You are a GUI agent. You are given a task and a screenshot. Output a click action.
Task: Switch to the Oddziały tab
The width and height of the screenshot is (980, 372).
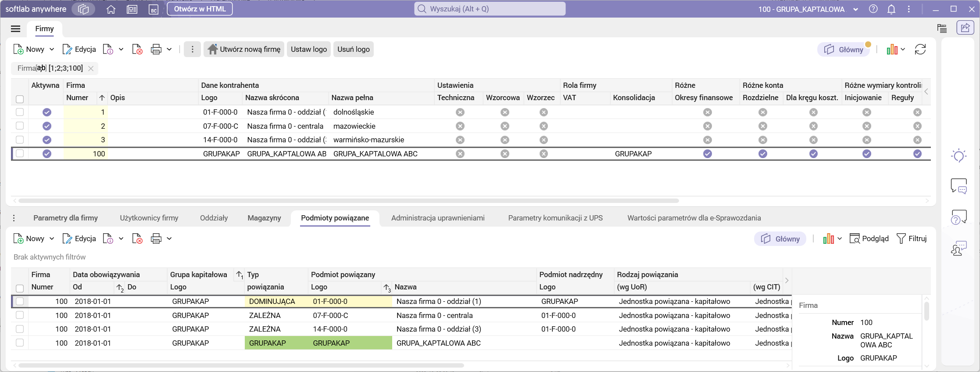click(x=214, y=218)
